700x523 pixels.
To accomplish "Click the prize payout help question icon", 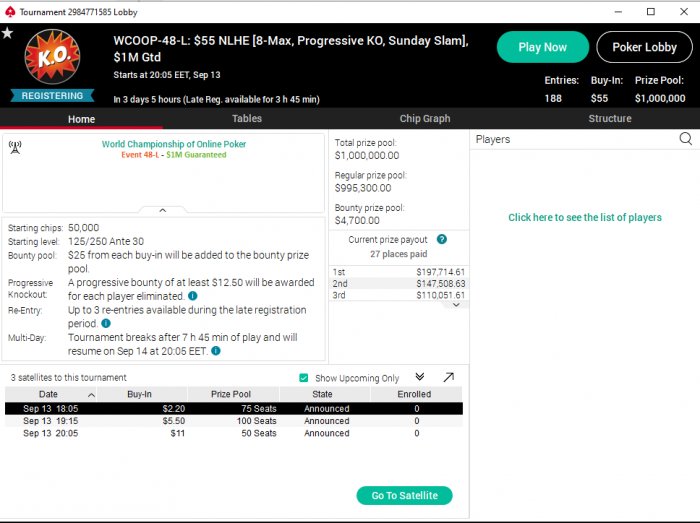I will point(442,239).
